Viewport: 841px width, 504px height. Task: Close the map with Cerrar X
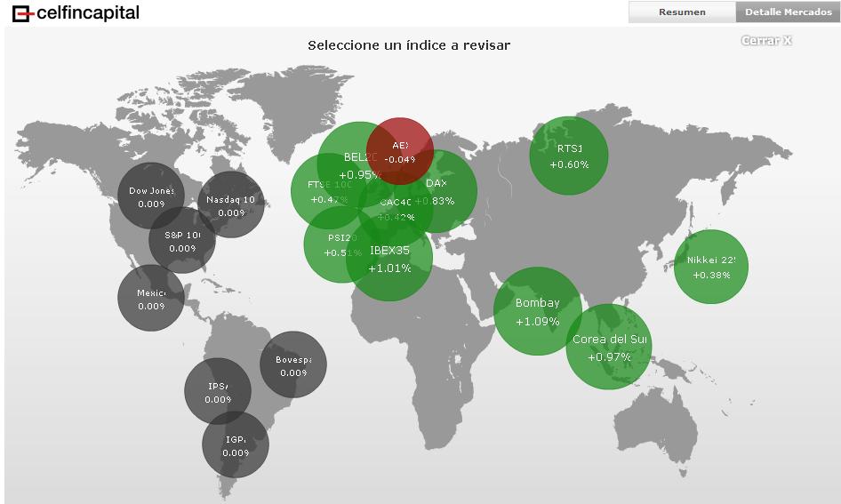tap(766, 41)
